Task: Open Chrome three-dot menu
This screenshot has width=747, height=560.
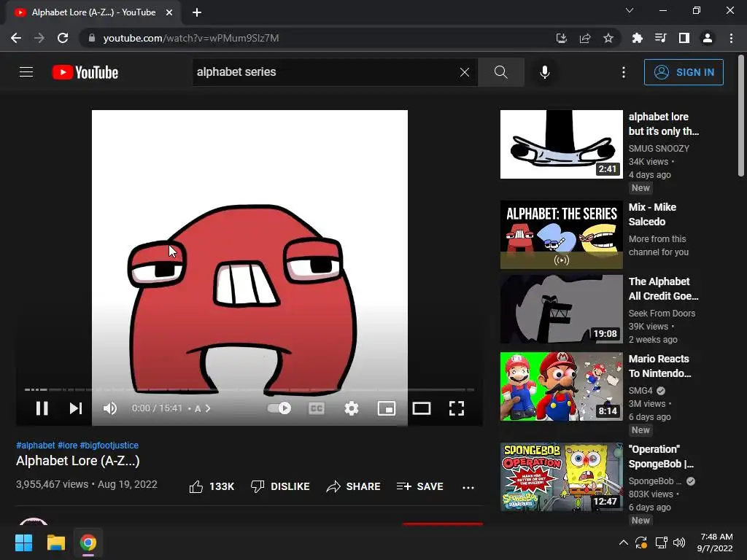Action: point(731,38)
